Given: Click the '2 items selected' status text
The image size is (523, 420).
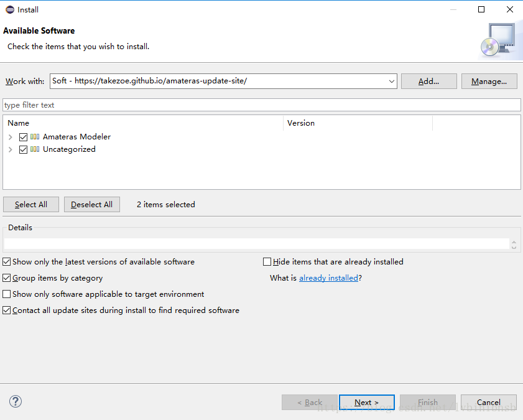Looking at the screenshot, I should point(166,205).
